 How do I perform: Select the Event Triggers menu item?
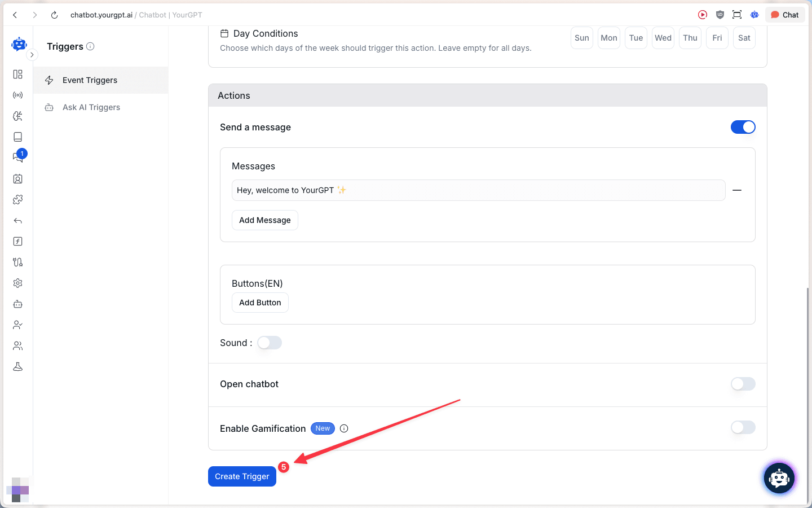click(x=90, y=80)
